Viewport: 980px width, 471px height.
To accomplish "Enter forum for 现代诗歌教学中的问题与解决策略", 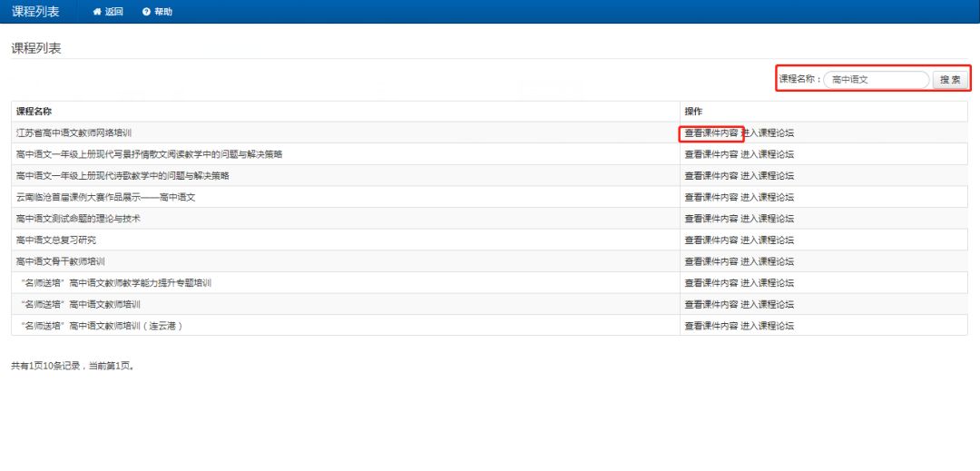I will [x=767, y=176].
